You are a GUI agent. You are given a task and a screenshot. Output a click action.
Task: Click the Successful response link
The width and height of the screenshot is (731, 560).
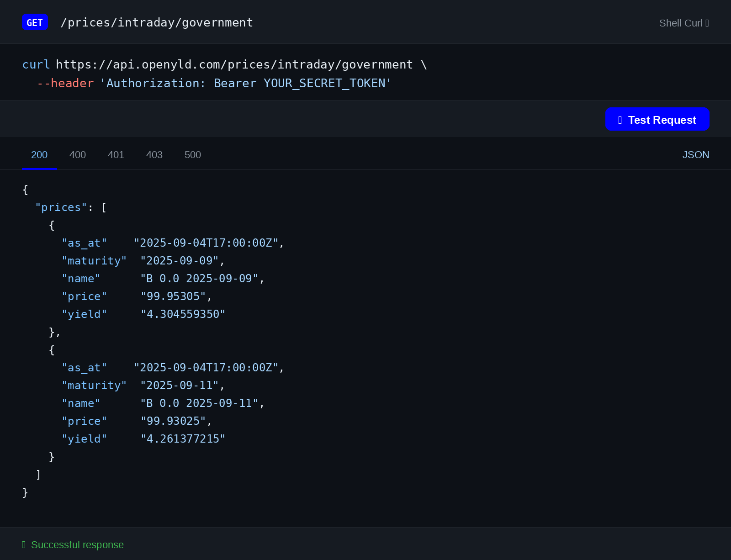tap(77, 544)
